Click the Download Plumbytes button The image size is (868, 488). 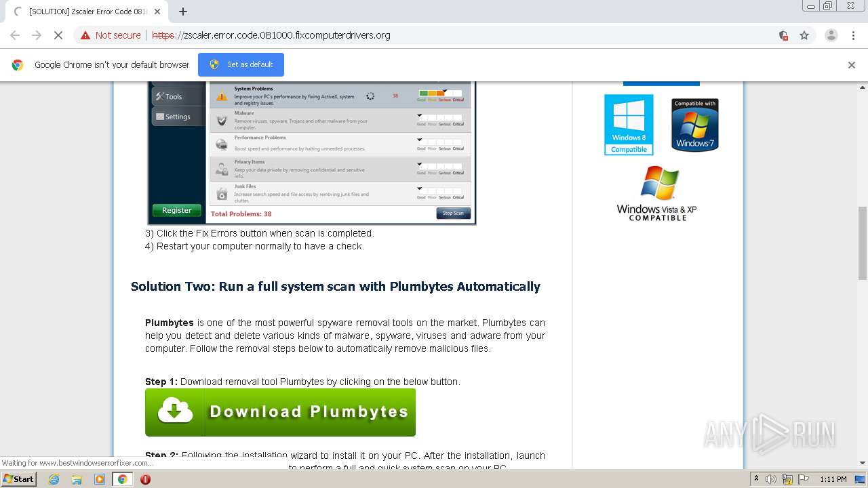point(280,412)
